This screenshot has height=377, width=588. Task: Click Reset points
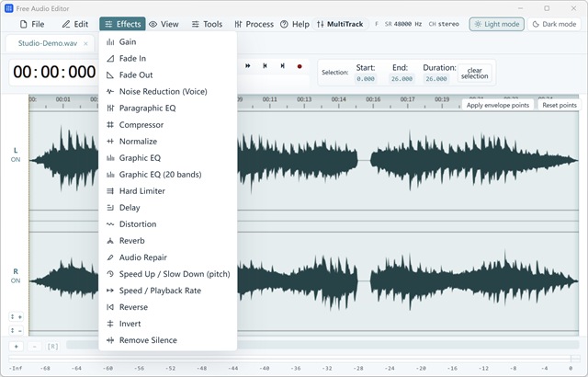(x=560, y=105)
